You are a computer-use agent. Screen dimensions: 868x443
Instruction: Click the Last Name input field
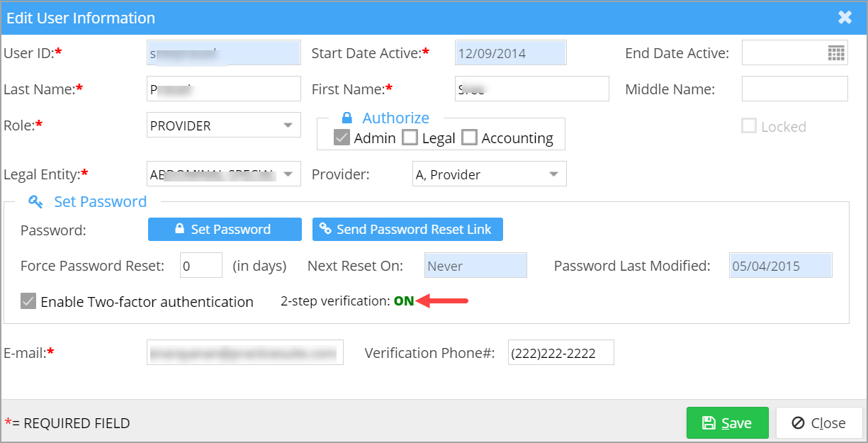[223, 89]
